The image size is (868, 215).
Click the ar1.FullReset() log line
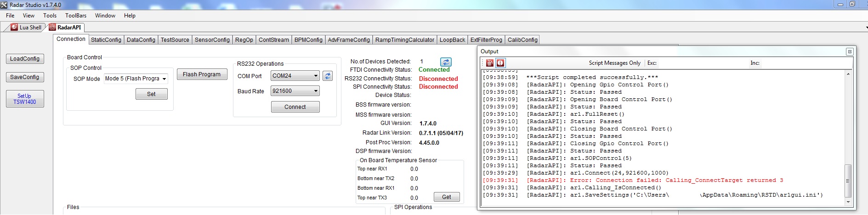coord(553,114)
